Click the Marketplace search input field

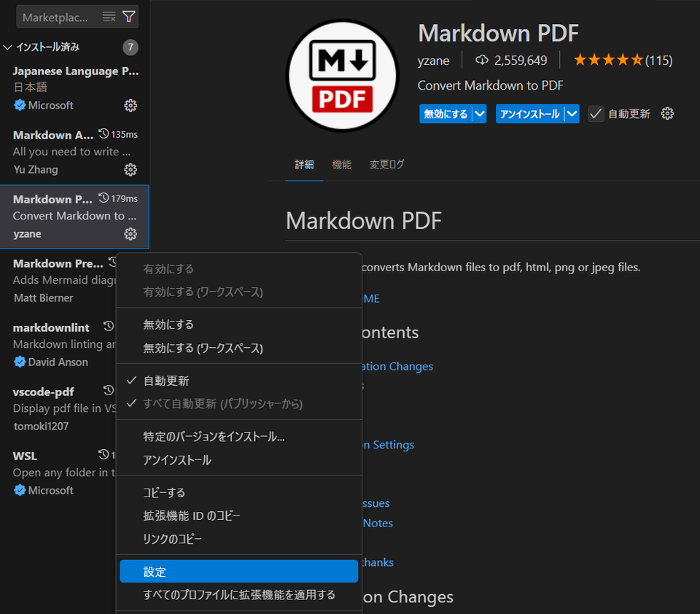tap(57, 17)
